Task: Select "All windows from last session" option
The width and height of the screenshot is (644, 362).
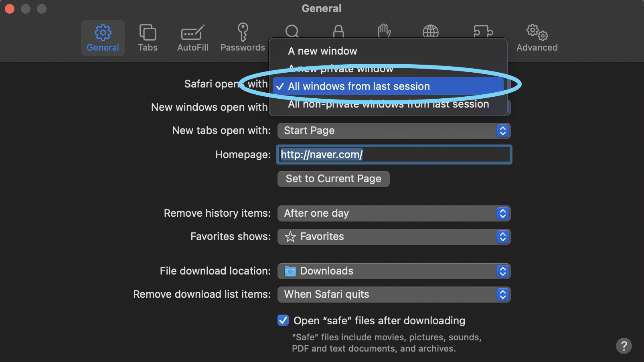Action: coord(358,86)
